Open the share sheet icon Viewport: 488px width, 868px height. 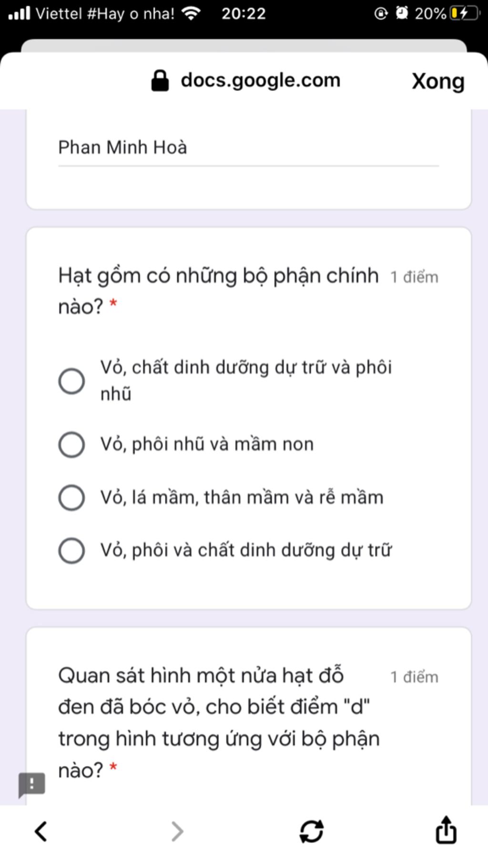point(446,830)
